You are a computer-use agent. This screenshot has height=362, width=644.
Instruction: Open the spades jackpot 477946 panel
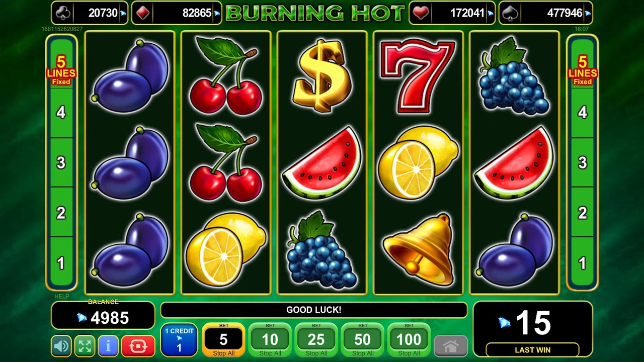coord(545,13)
